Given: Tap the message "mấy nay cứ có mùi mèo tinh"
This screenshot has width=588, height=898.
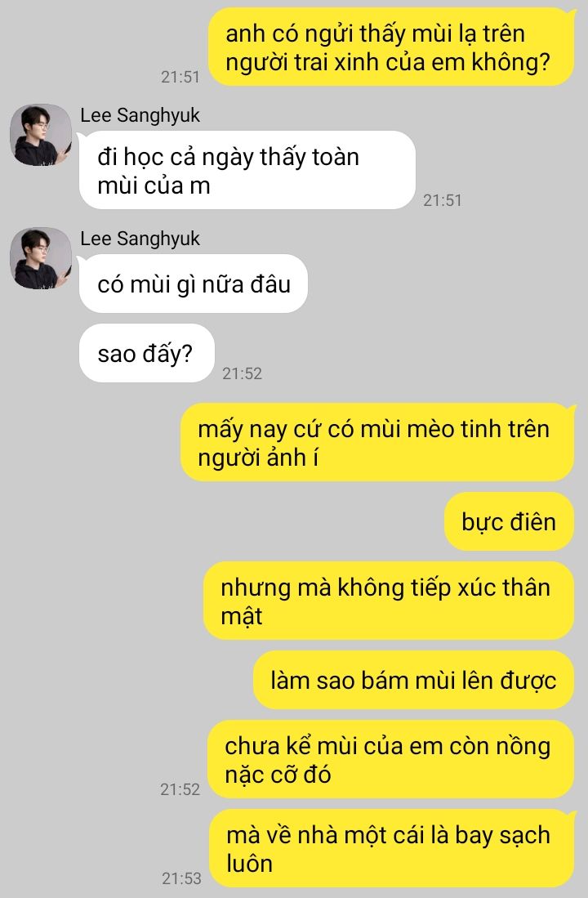Looking at the screenshot, I should (x=377, y=443).
